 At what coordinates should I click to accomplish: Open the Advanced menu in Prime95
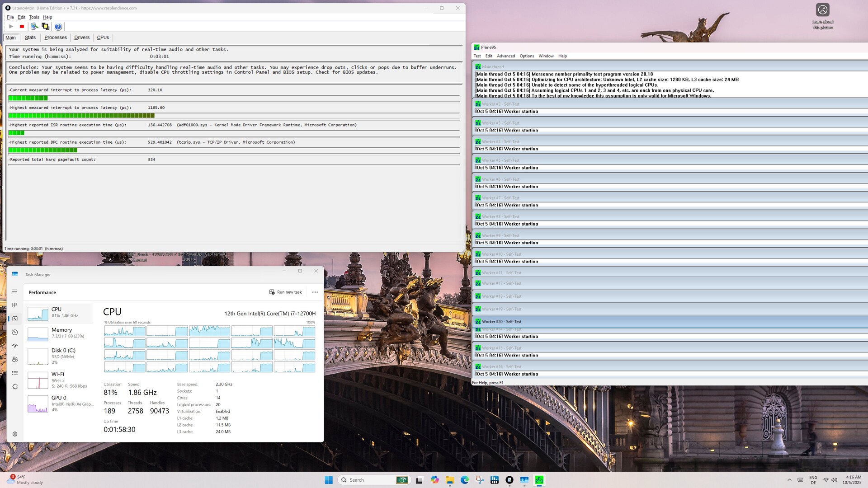[505, 56]
